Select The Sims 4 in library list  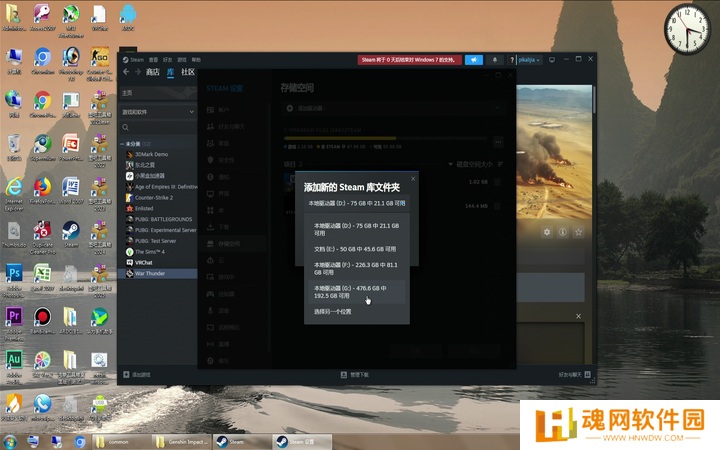click(150, 252)
